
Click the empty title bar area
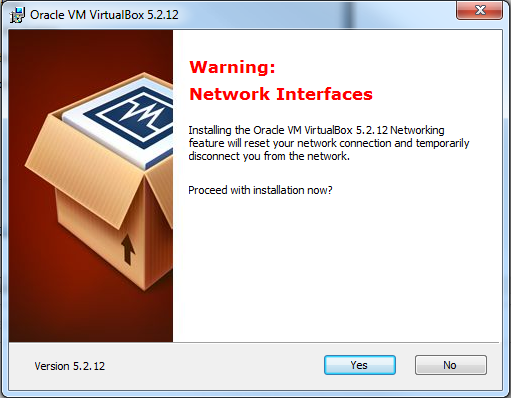point(300,15)
